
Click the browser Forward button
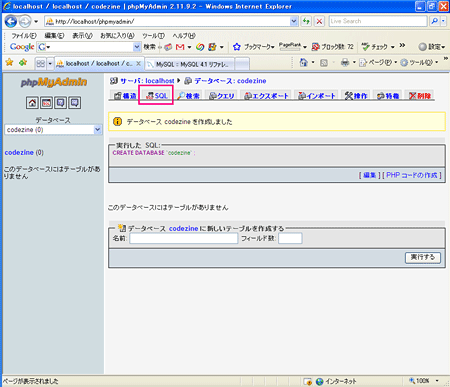[25, 22]
